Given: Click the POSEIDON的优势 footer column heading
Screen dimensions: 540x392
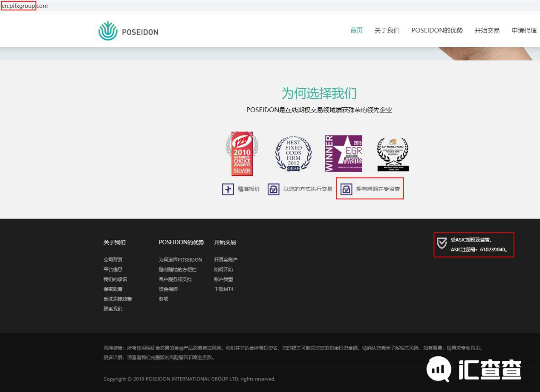Looking at the screenshot, I should [182, 242].
